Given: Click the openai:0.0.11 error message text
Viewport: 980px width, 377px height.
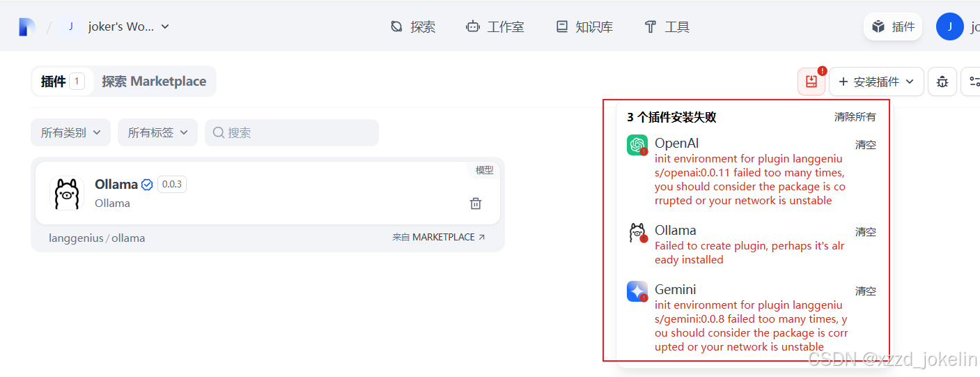Looking at the screenshot, I should (x=750, y=180).
